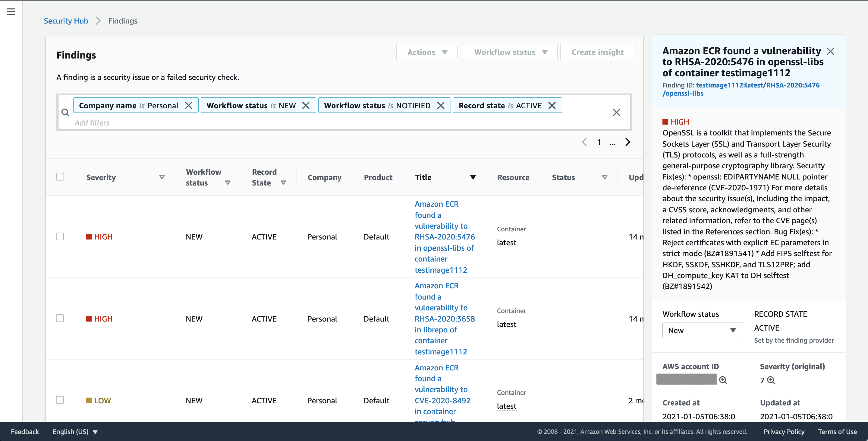Click the Security Hub breadcrumb link
Image resolution: width=868 pixels, height=441 pixels.
(x=66, y=21)
